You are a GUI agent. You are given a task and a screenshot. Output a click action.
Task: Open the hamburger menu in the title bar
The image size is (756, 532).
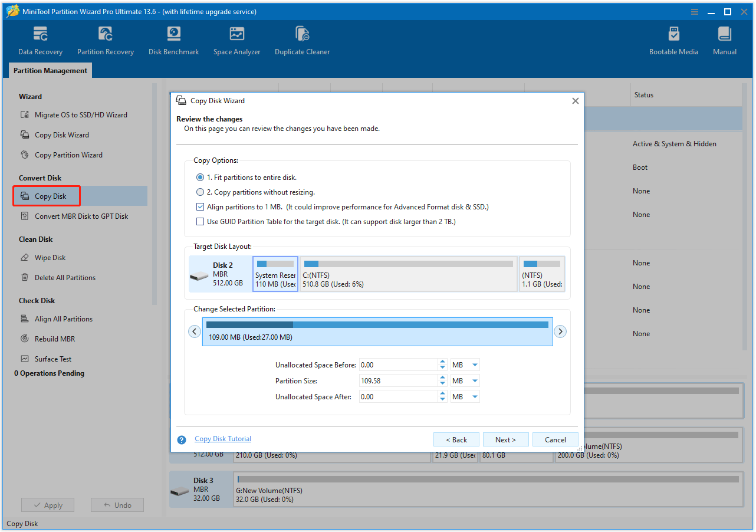pos(694,11)
